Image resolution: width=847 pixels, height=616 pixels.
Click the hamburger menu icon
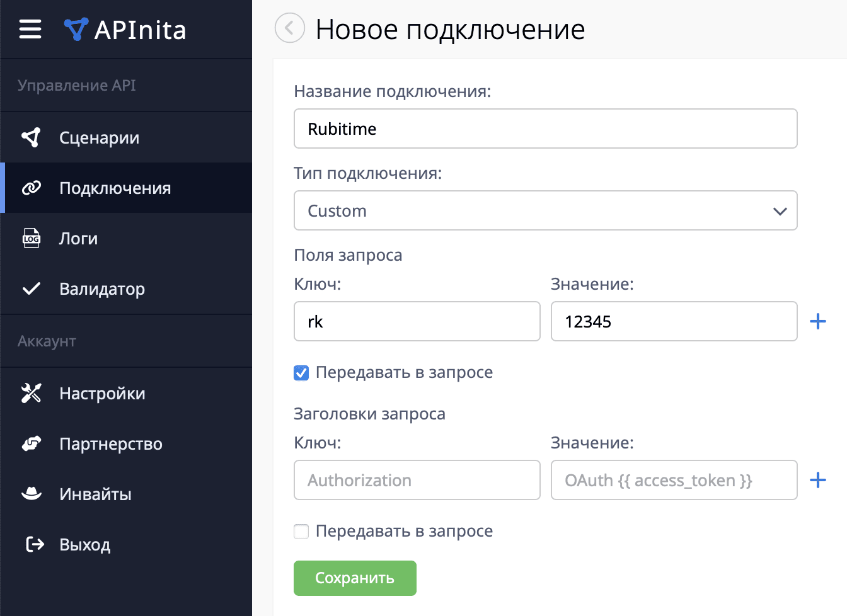point(30,29)
